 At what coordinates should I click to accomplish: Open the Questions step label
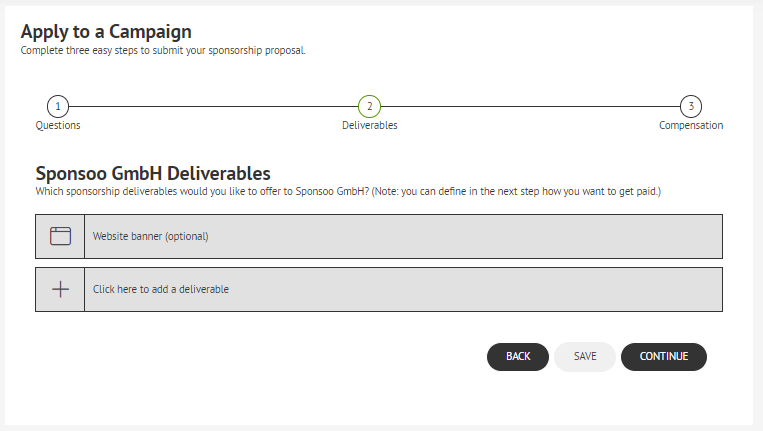coord(58,126)
